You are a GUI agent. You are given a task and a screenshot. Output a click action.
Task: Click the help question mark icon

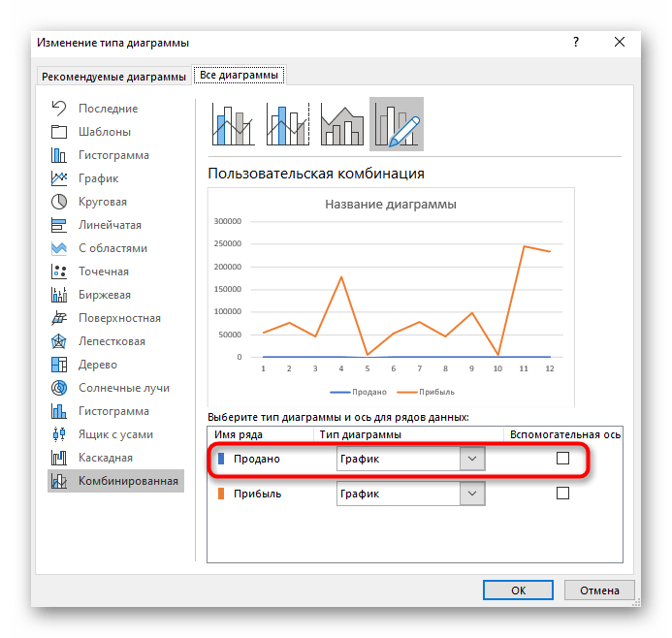point(576,42)
